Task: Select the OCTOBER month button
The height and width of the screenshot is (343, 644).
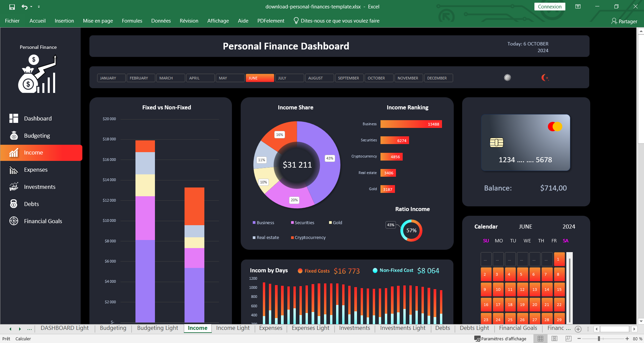Action: tap(379, 78)
